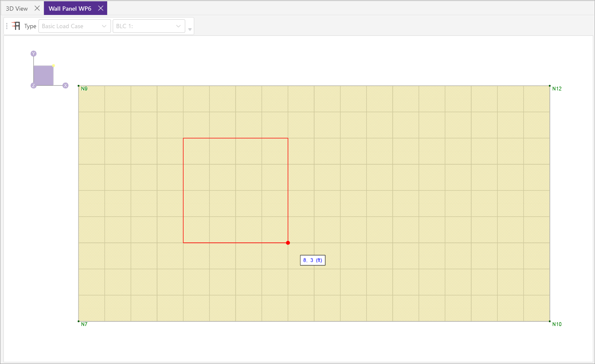Click the toolbar drag grip handle

coord(7,26)
